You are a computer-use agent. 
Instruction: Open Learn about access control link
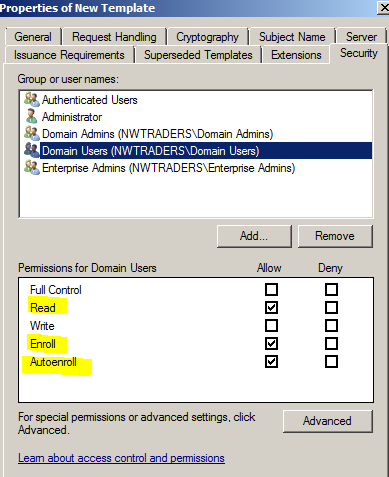pos(121,458)
